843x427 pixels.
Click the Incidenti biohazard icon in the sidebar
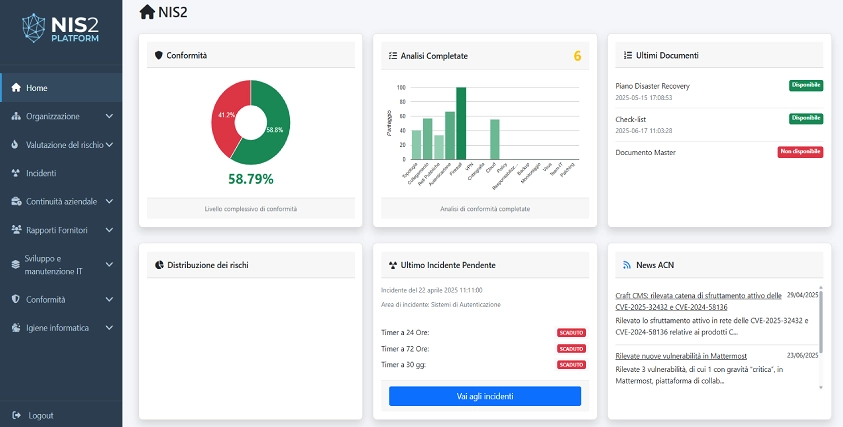point(16,172)
